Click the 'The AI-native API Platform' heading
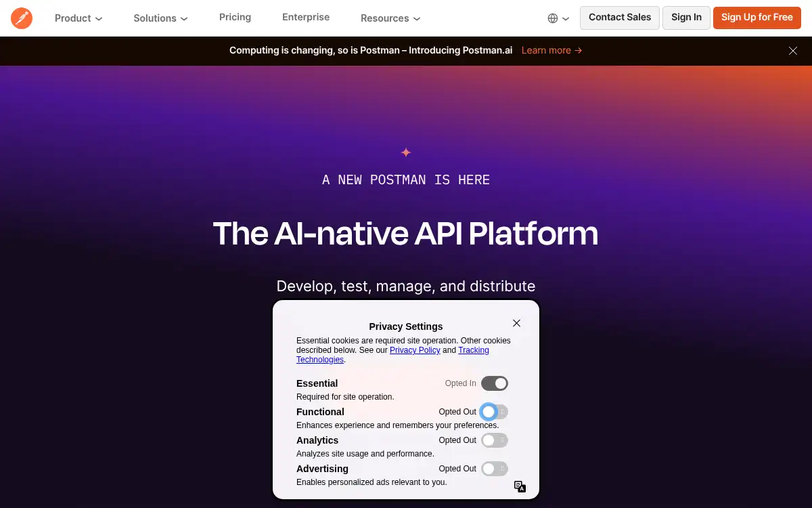Viewport: 812px width, 508px height. (x=406, y=234)
